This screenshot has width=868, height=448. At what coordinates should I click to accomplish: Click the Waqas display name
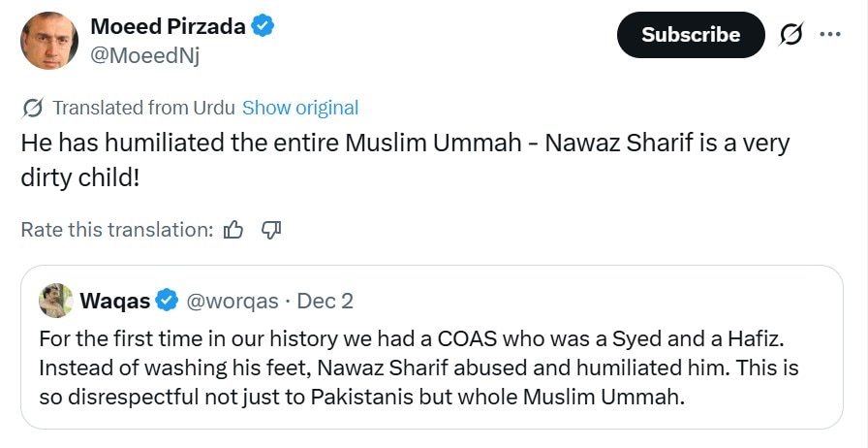tap(114, 301)
